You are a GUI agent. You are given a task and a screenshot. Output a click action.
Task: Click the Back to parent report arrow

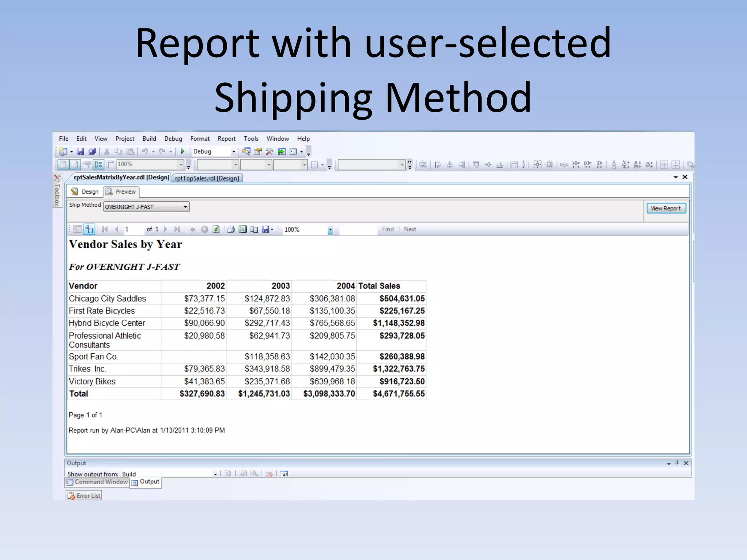[193, 229]
